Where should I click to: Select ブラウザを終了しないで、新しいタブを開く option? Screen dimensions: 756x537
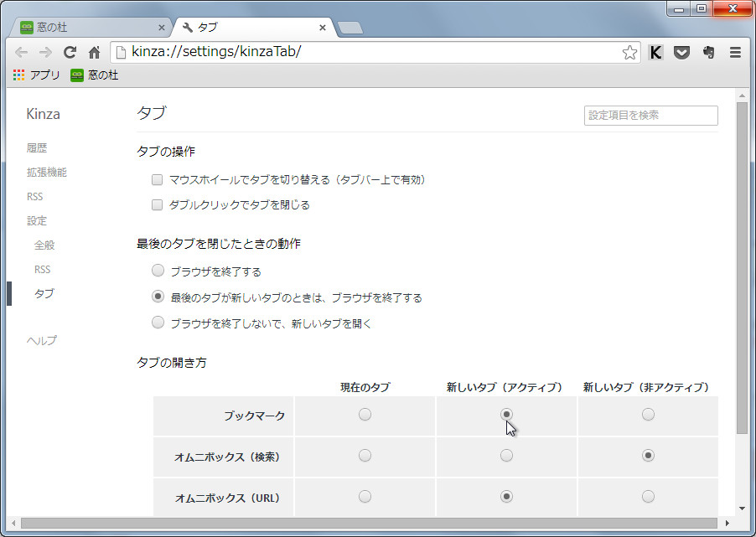click(x=157, y=322)
